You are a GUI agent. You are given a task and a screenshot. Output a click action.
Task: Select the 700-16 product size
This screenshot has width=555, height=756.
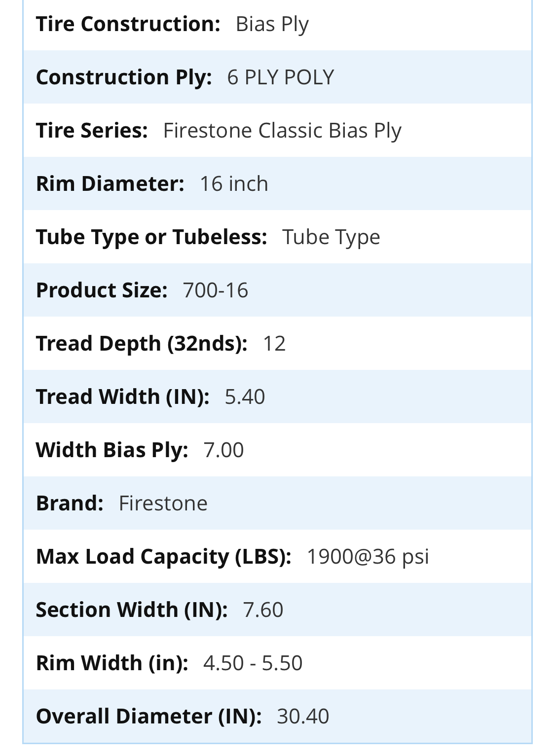tap(215, 290)
